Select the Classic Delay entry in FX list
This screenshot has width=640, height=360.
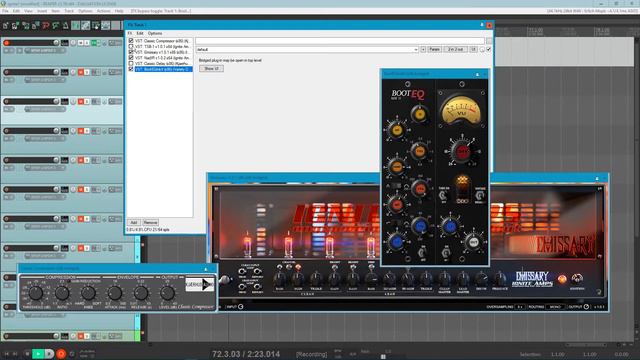pos(162,64)
